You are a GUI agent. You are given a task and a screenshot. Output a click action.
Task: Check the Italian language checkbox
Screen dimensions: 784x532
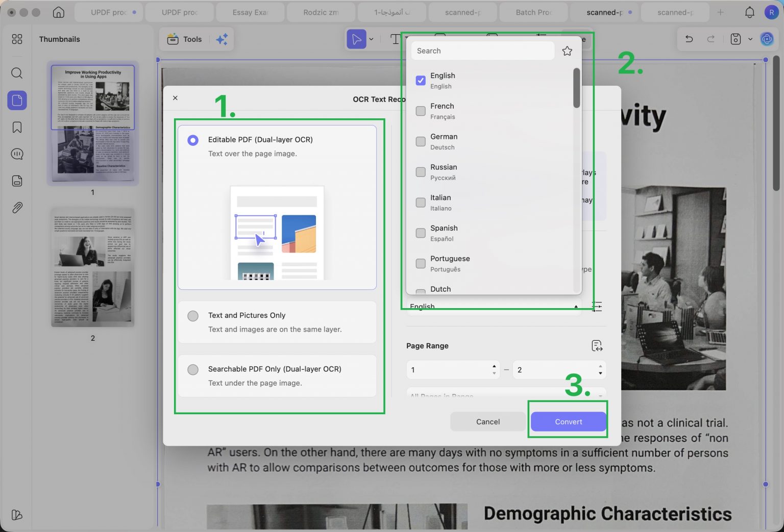(421, 202)
